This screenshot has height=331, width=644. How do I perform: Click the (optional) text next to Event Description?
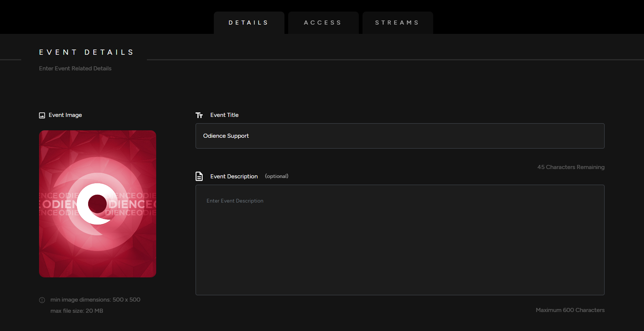click(276, 176)
